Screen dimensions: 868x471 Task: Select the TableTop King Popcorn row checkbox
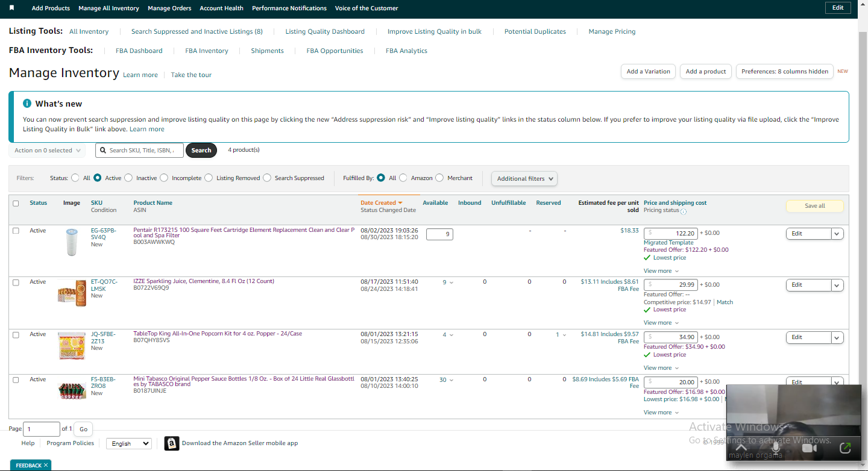click(x=16, y=335)
